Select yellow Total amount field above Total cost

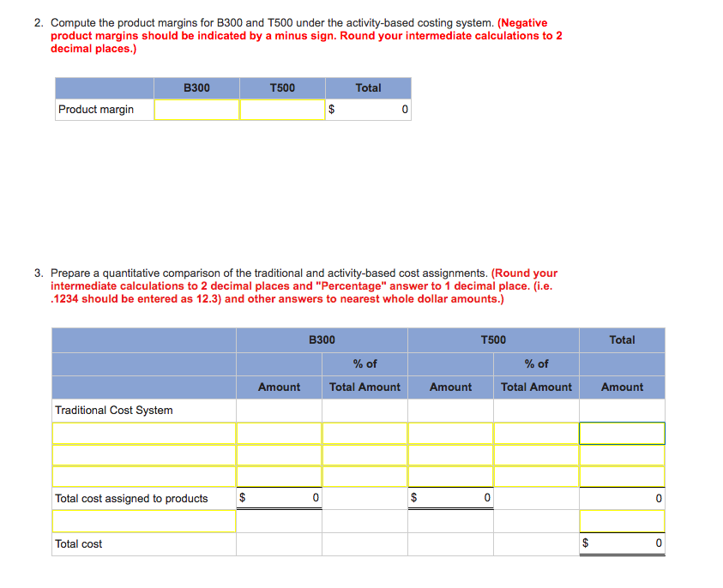[622, 521]
